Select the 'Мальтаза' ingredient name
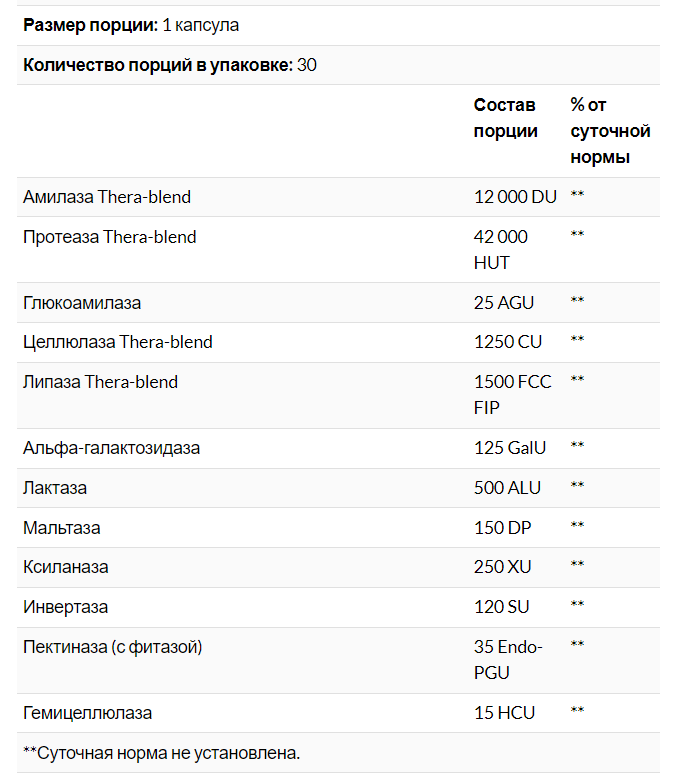The width and height of the screenshot is (673, 776). point(62,528)
